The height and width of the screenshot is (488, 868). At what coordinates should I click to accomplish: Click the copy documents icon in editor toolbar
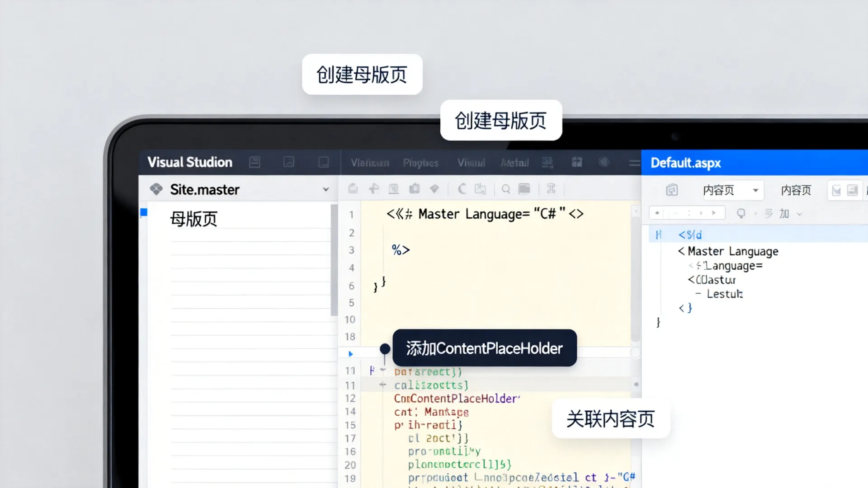pos(480,189)
